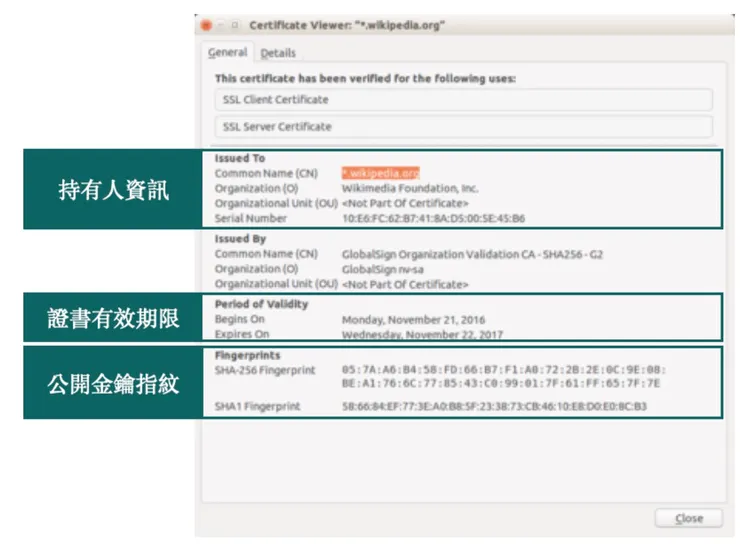Click the highlighted *.wikipedia.org common name
Image resolution: width=740 pixels, height=544 pixels.
point(380,173)
